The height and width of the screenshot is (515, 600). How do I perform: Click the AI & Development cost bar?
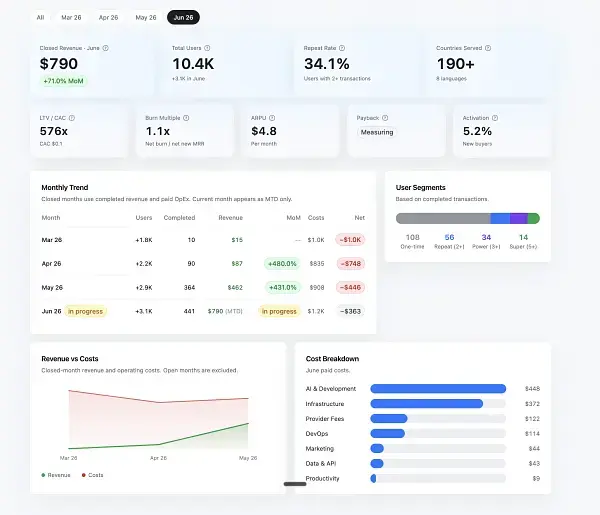point(438,389)
